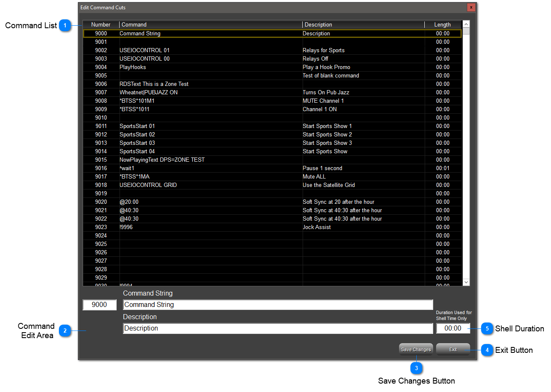Click the Exit button
The width and height of the screenshot is (551, 392).
(453, 349)
